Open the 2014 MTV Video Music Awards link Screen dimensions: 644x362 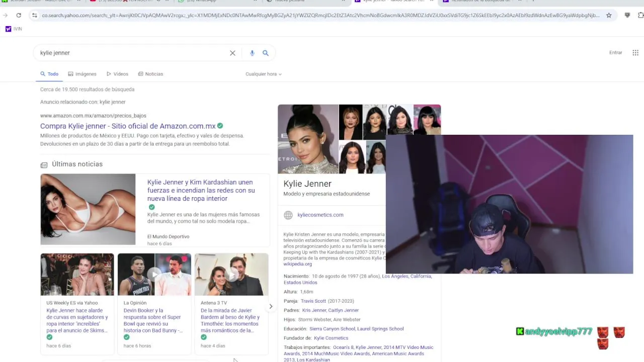point(409,347)
